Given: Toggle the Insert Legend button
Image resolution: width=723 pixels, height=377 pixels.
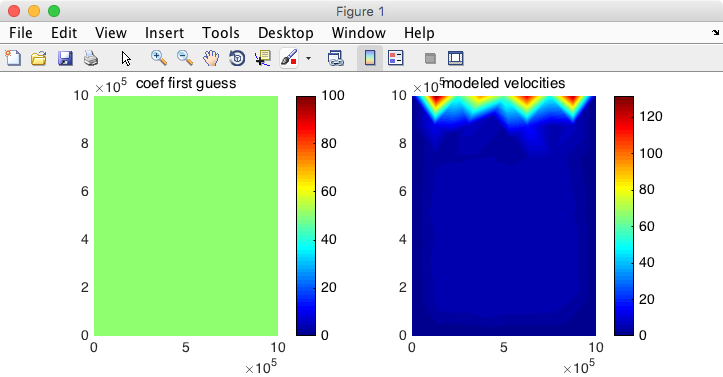Looking at the screenshot, I should tap(396, 58).
